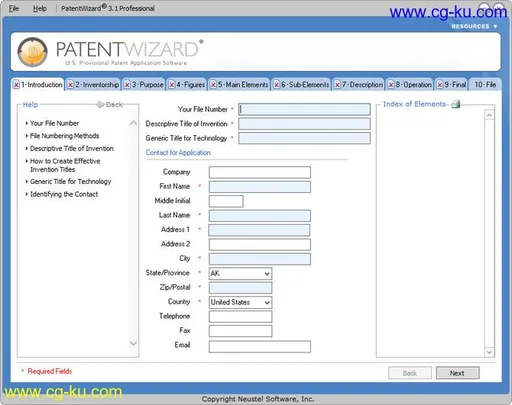
Task: Open the 2-Inventorship tab
Action: (x=93, y=85)
